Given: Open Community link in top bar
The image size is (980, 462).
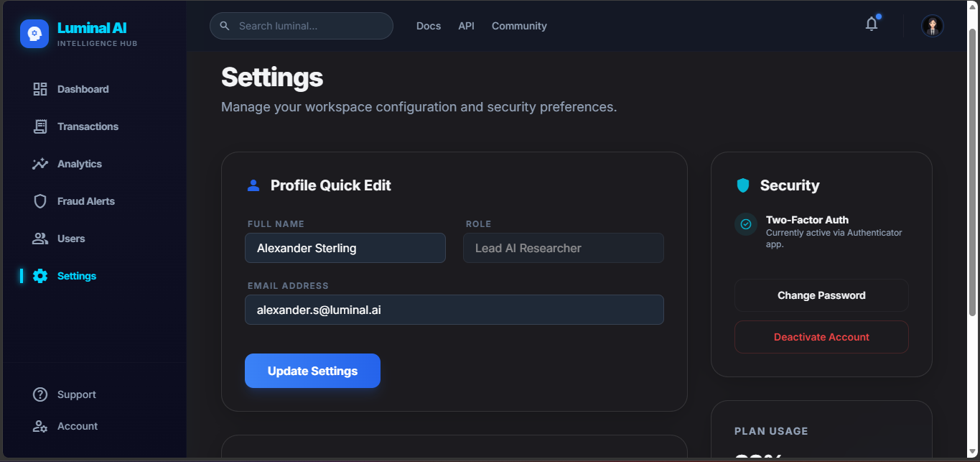Looking at the screenshot, I should pos(519,26).
